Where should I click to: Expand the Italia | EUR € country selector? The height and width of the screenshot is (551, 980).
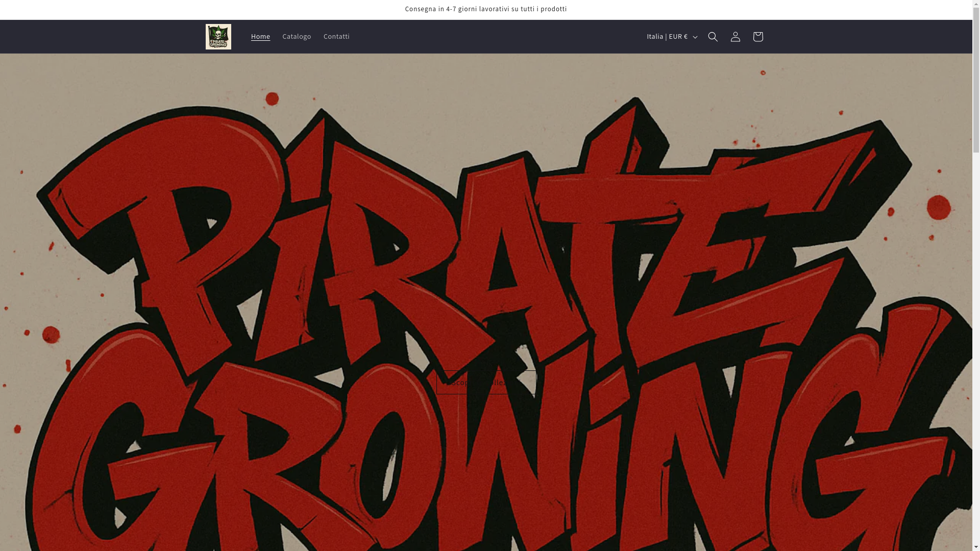tap(671, 37)
